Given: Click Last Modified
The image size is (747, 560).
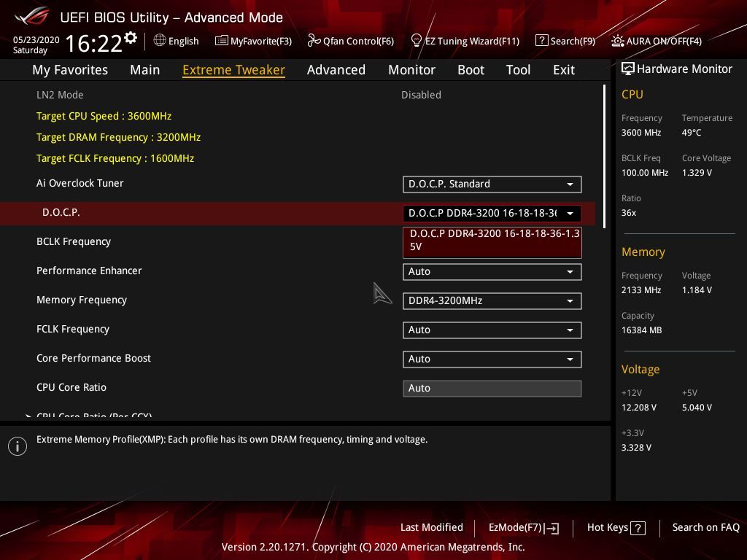Looking at the screenshot, I should 432,528.
